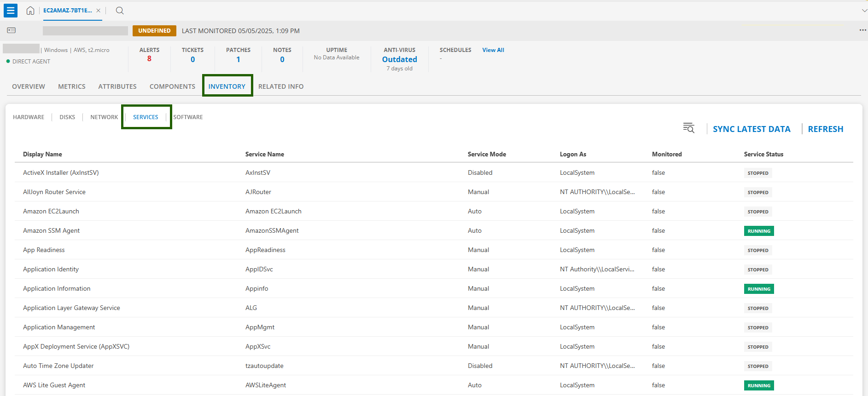Click STOPPED badge for ActiveX Installer
Screen dimensions: 868x396
point(758,173)
